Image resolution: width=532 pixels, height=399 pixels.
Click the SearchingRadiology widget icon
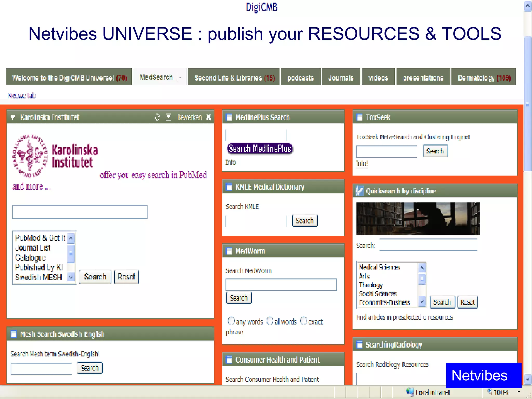click(x=360, y=345)
